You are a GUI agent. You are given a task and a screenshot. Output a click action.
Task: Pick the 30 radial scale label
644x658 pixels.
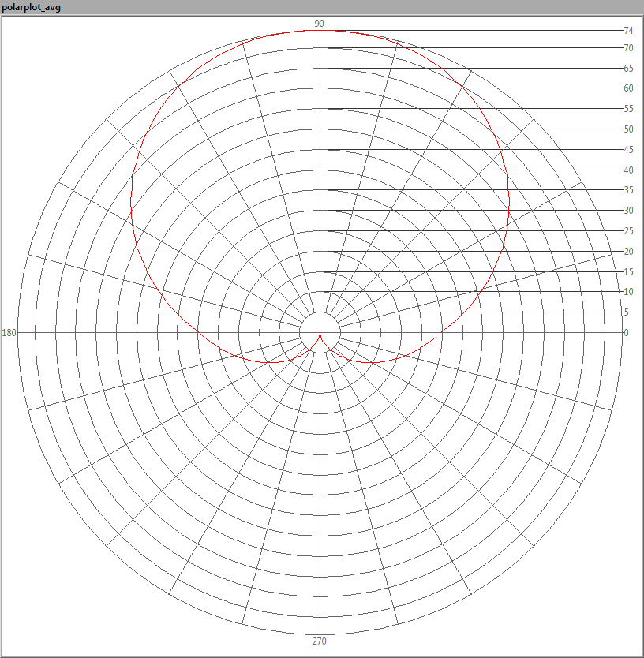click(628, 211)
